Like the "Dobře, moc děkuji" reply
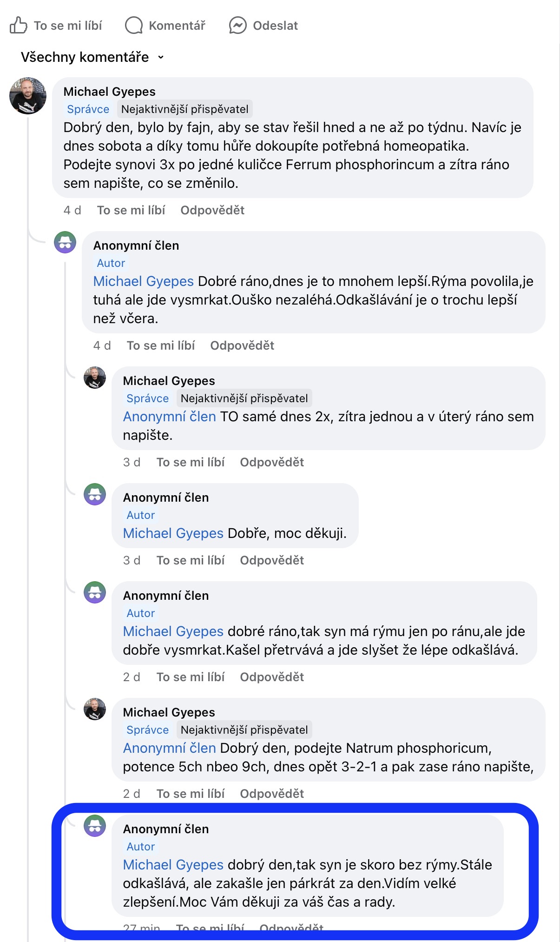560x942 pixels. click(191, 560)
